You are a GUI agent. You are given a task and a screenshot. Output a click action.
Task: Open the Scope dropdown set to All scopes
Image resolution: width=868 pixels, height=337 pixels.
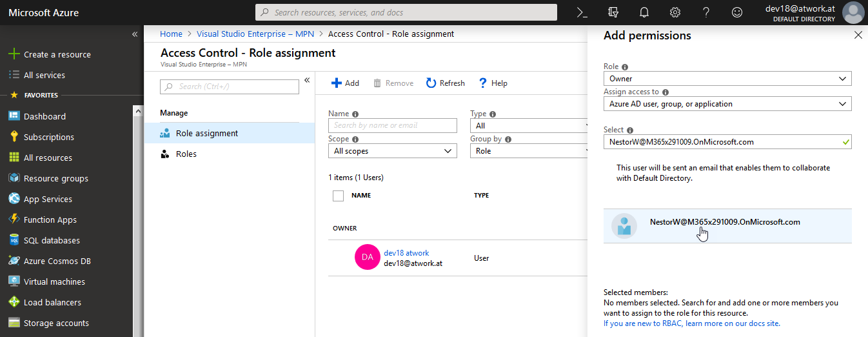point(392,151)
